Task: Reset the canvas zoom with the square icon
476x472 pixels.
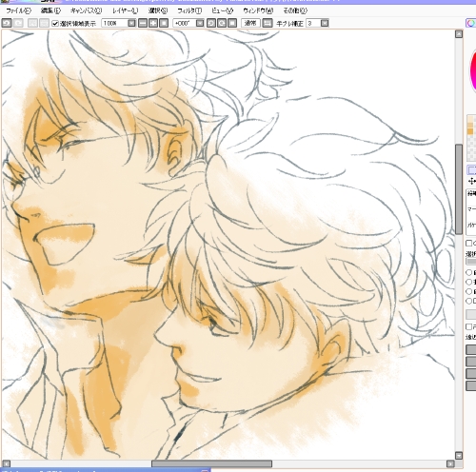Action: point(164,23)
